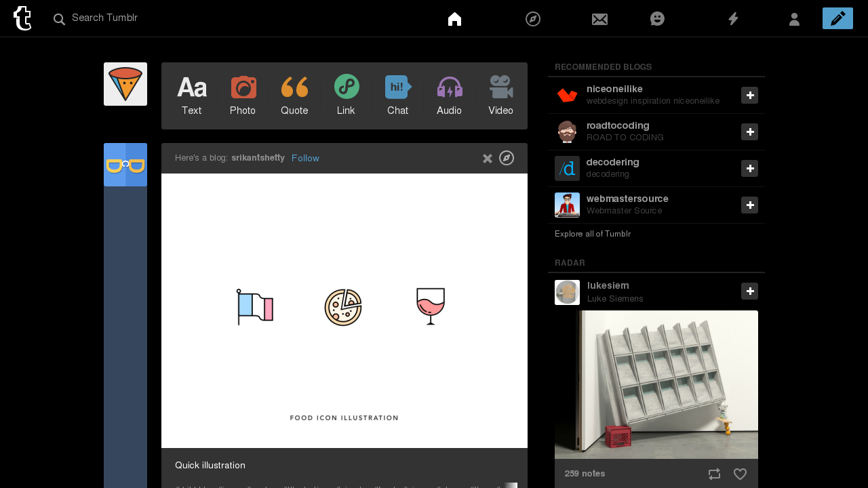Create a new Audio post

pyautogui.click(x=449, y=96)
